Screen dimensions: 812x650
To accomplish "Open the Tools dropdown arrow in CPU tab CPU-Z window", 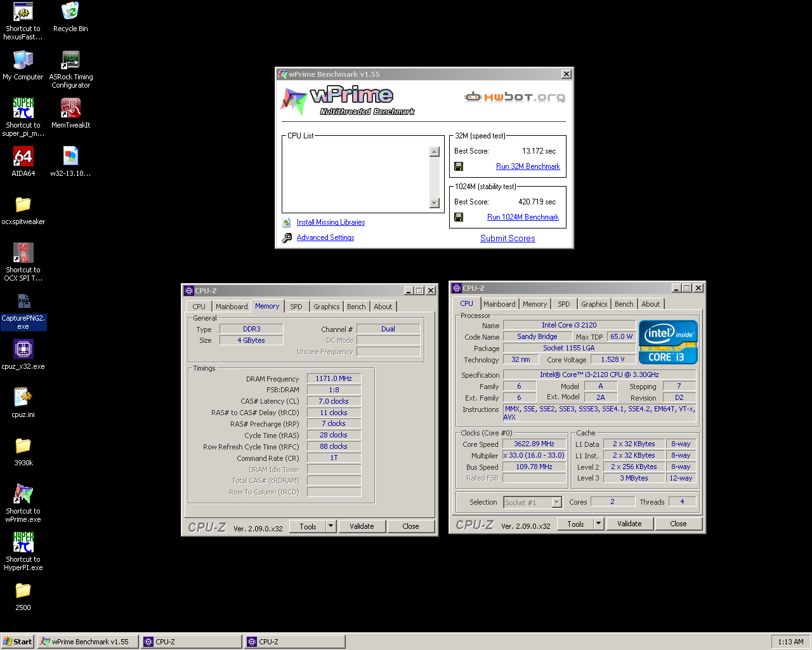I will click(x=598, y=524).
